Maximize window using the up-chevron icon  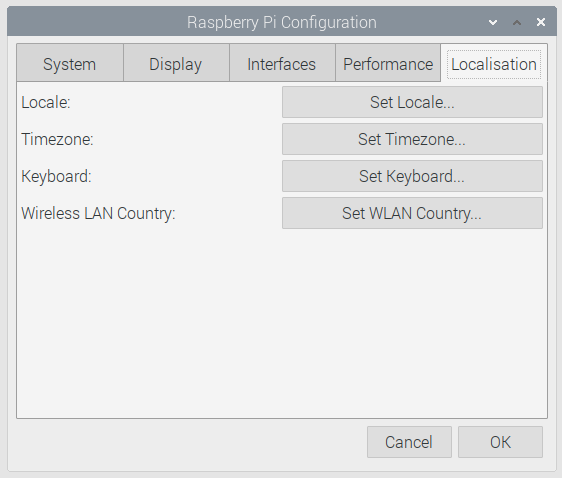tap(517, 23)
